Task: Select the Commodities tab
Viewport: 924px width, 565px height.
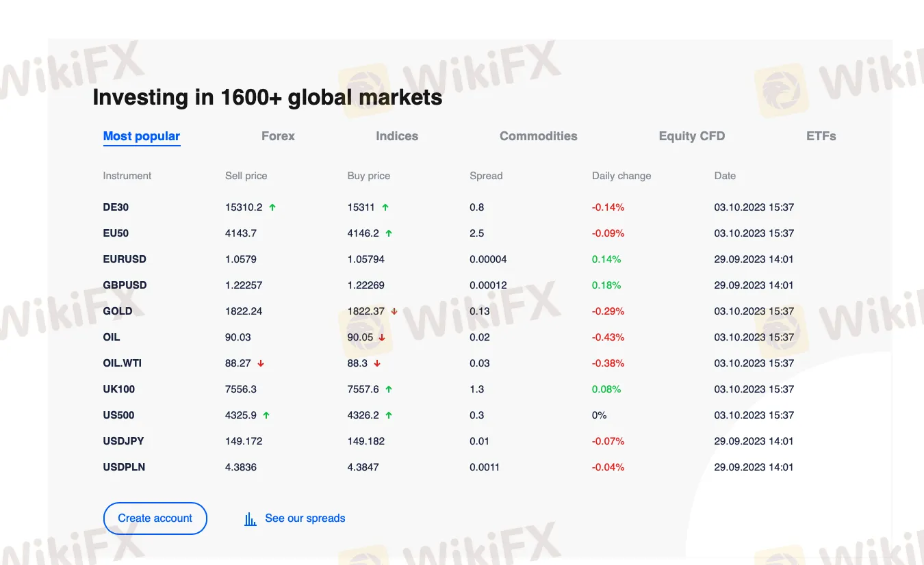Action: pyautogui.click(x=539, y=136)
